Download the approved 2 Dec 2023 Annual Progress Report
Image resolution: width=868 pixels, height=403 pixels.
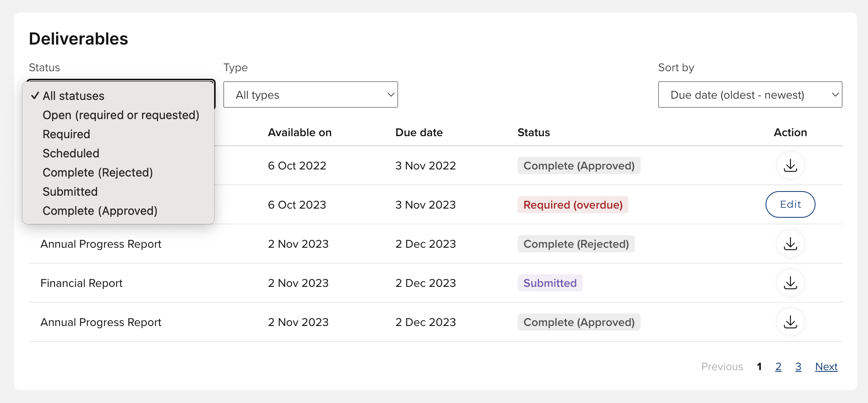(x=790, y=322)
